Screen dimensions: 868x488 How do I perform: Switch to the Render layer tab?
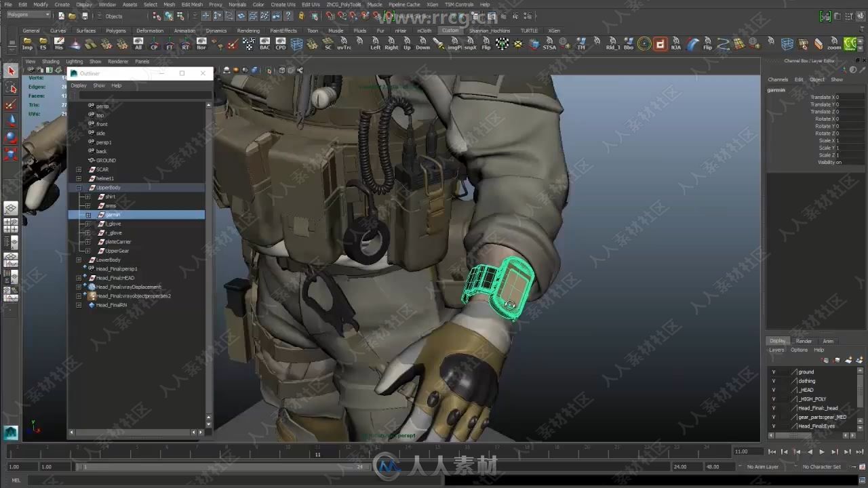click(x=804, y=341)
